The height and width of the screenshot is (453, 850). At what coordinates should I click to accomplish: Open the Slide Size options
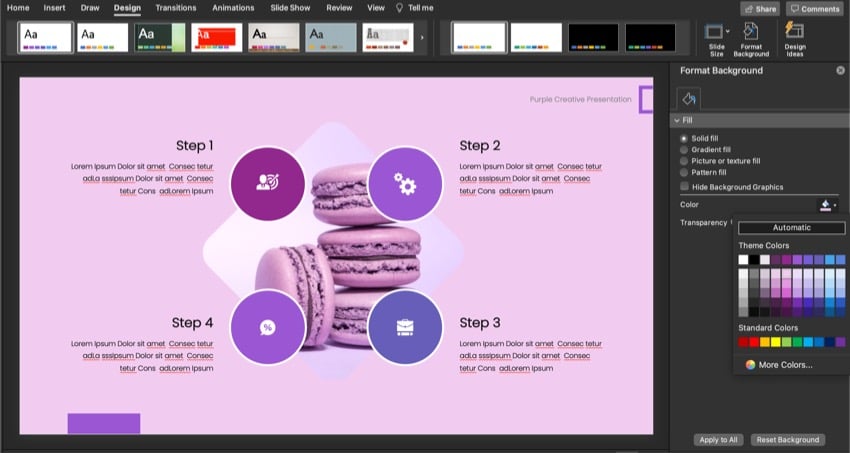pyautogui.click(x=716, y=38)
